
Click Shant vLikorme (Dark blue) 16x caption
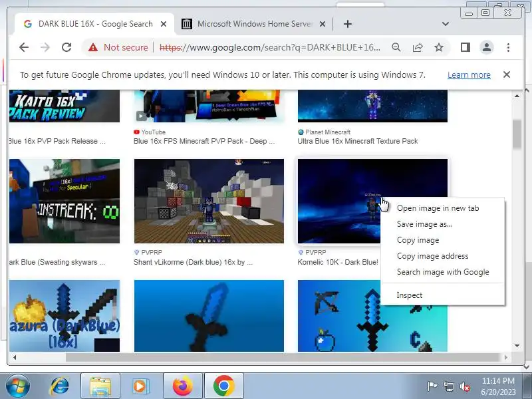tap(193, 262)
